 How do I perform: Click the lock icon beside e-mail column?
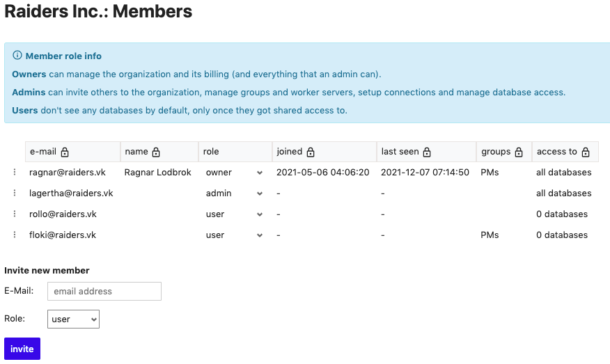[x=65, y=152]
